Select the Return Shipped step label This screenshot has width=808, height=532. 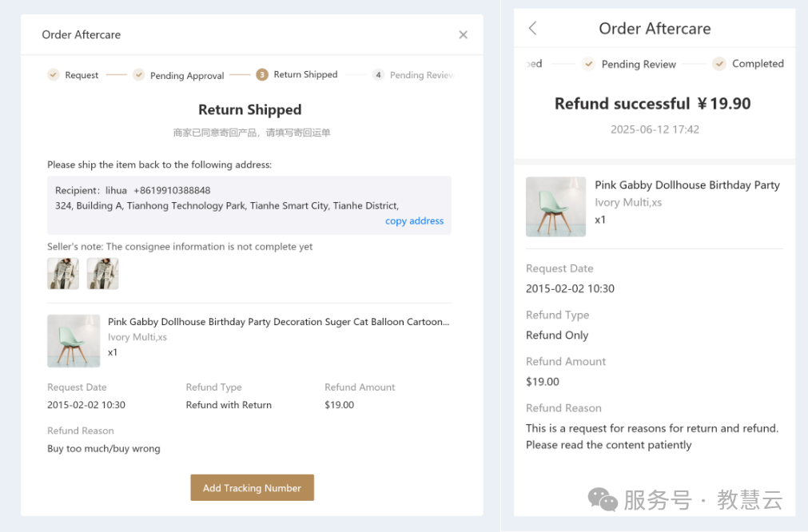305,75
